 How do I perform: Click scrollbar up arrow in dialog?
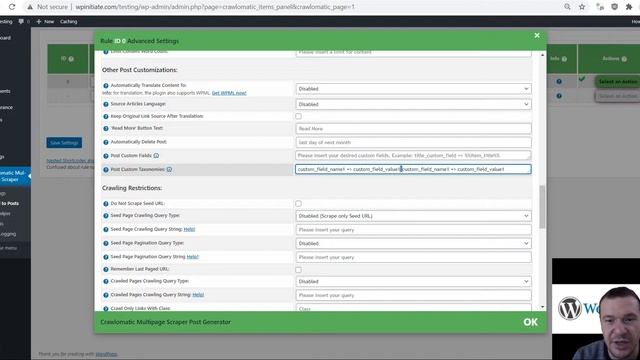[x=542, y=55]
